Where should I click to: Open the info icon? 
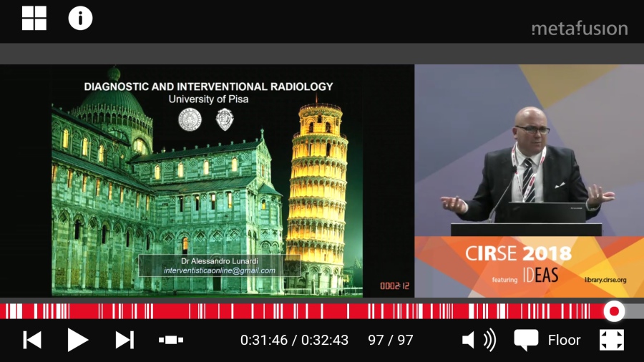point(80,18)
